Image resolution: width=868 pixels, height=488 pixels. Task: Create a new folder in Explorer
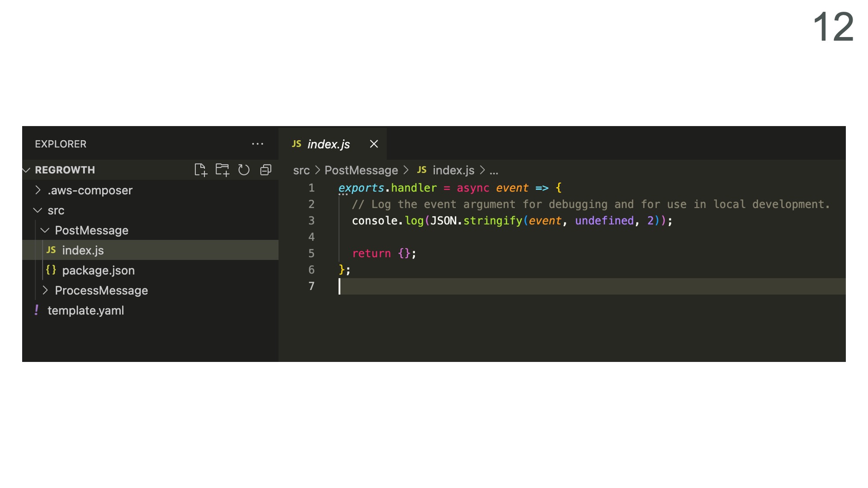[222, 170]
